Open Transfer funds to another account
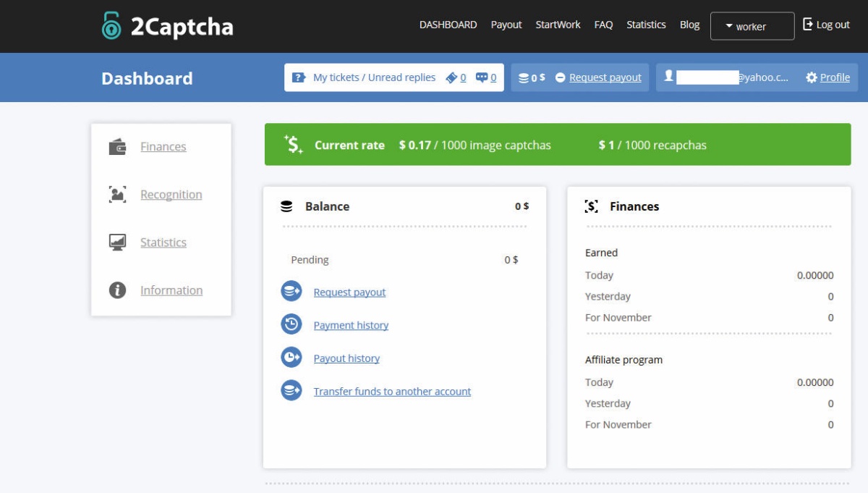The width and height of the screenshot is (868, 493). pyautogui.click(x=392, y=392)
